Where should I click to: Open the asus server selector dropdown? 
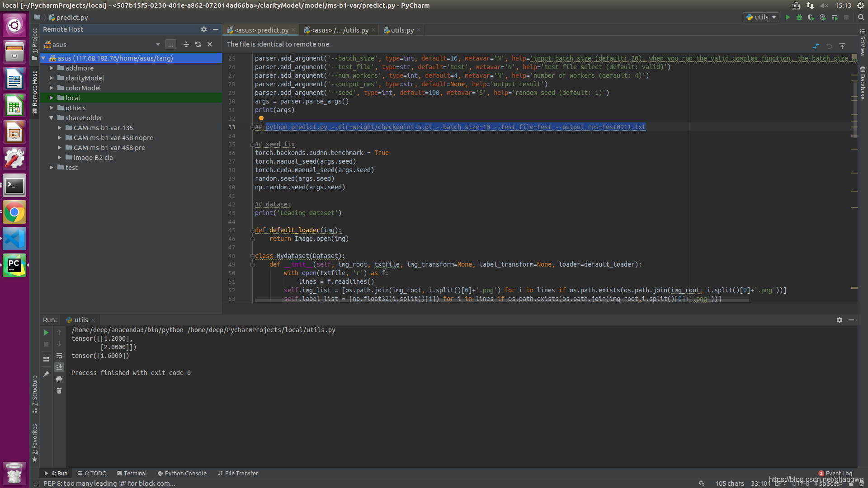pos(158,44)
